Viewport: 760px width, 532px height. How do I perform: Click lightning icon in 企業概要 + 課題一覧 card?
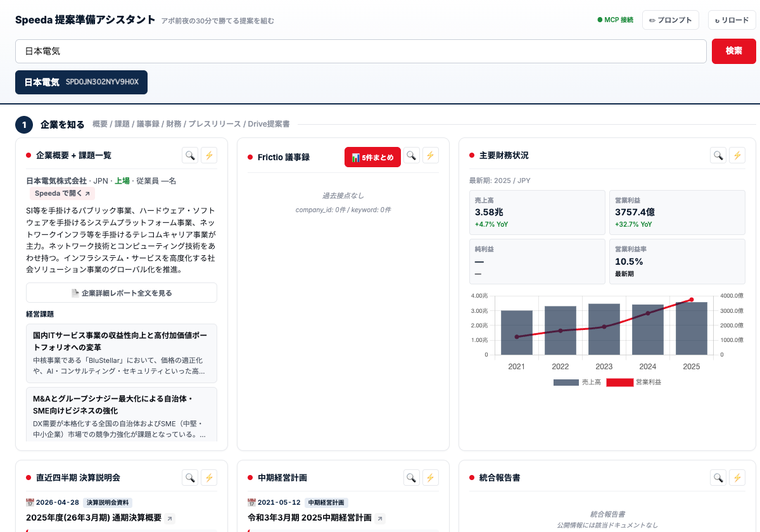pyautogui.click(x=209, y=155)
